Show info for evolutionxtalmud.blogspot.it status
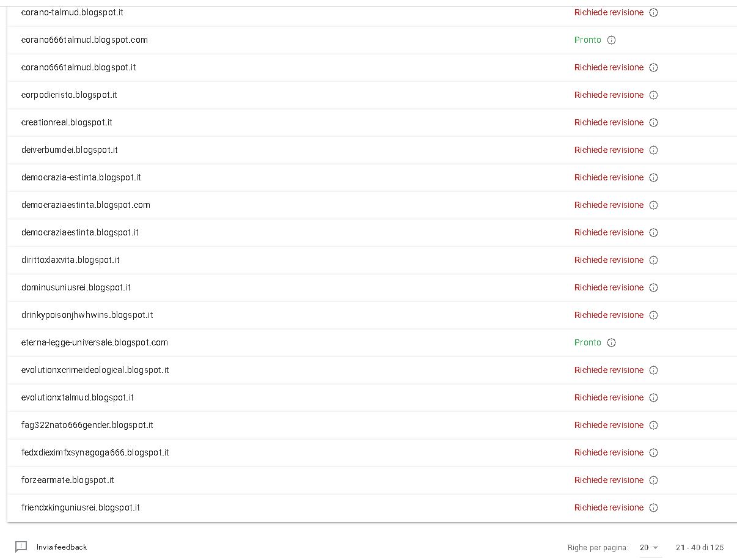The width and height of the screenshot is (737, 560). tap(653, 397)
